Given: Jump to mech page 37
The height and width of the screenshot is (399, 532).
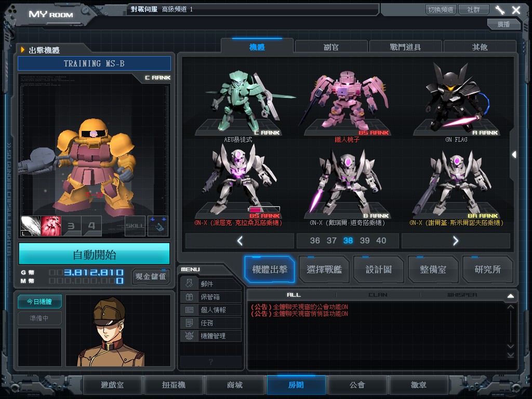Looking at the screenshot, I should [x=331, y=241].
